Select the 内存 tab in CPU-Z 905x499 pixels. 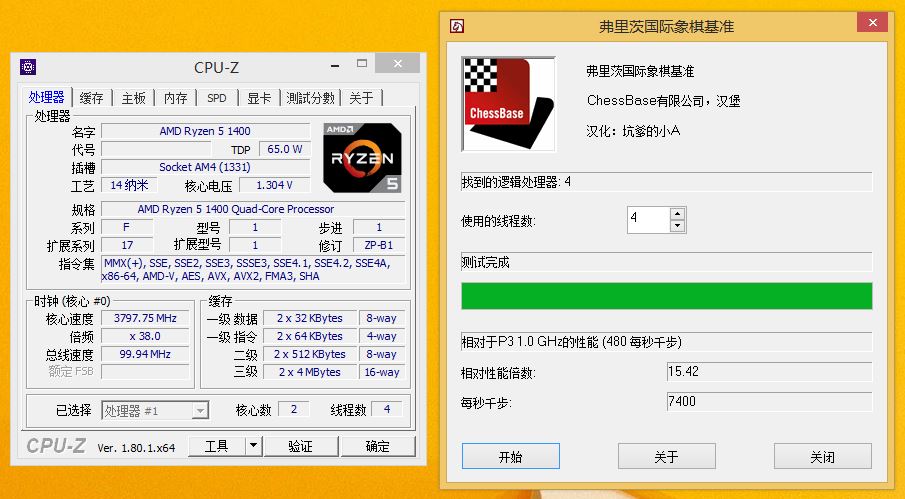tap(175, 98)
